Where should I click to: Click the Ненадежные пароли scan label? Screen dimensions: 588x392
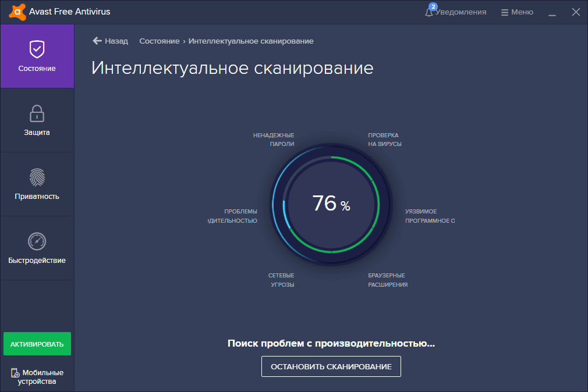point(274,138)
